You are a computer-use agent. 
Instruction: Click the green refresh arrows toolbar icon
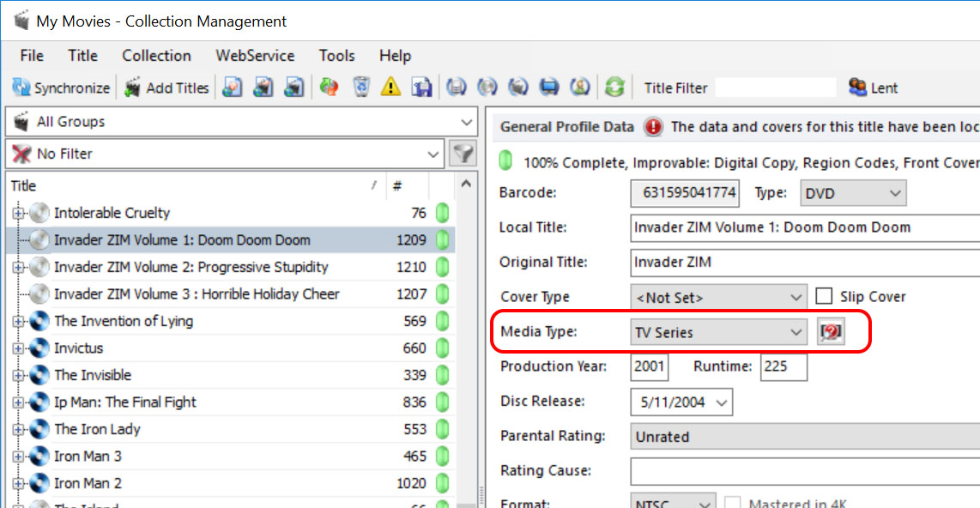point(614,88)
